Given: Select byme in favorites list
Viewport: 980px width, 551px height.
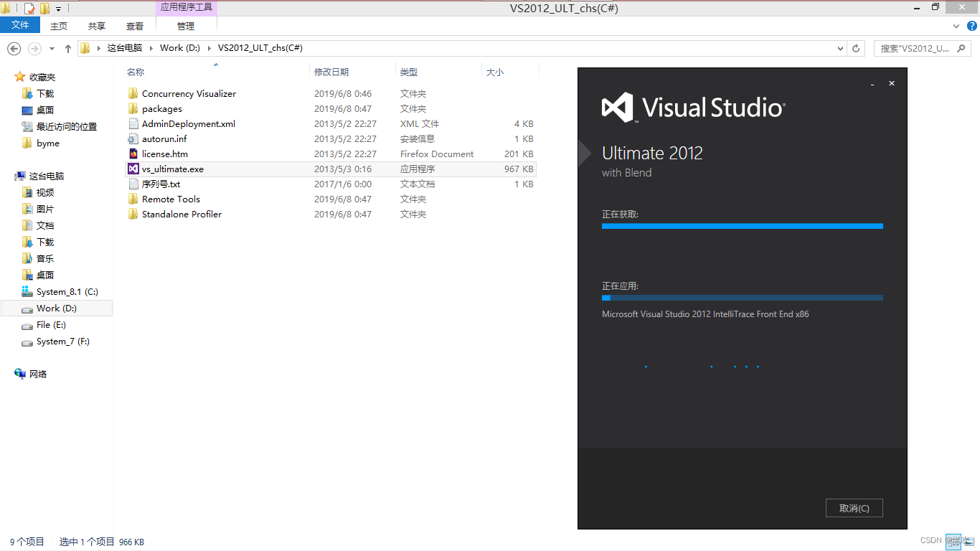Looking at the screenshot, I should [48, 143].
